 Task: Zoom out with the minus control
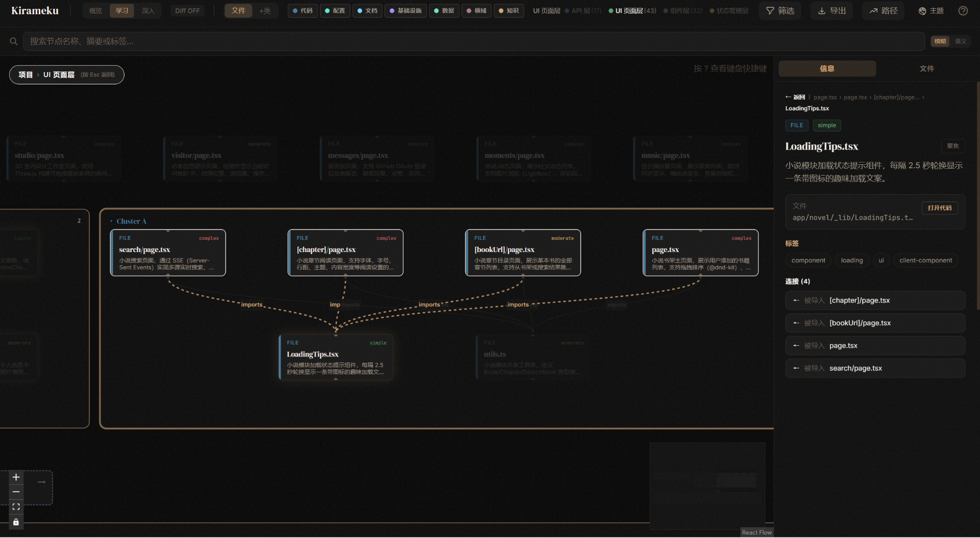[16, 492]
